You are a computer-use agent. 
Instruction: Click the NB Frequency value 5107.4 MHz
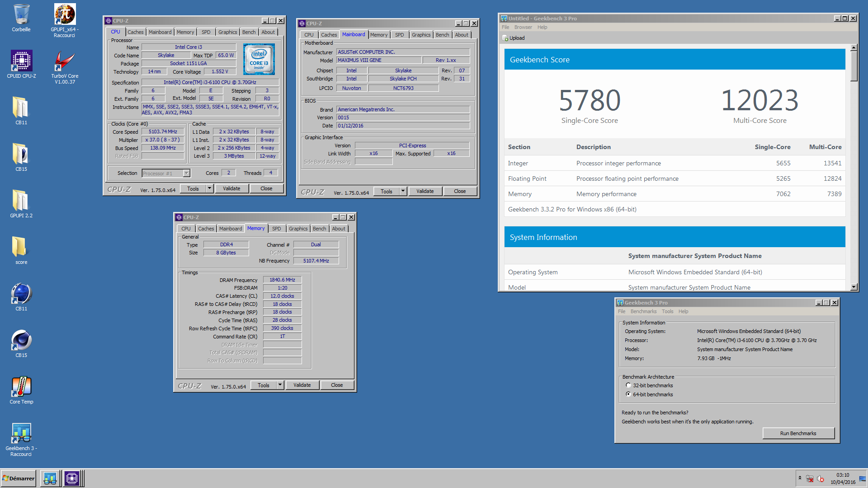(316, 261)
